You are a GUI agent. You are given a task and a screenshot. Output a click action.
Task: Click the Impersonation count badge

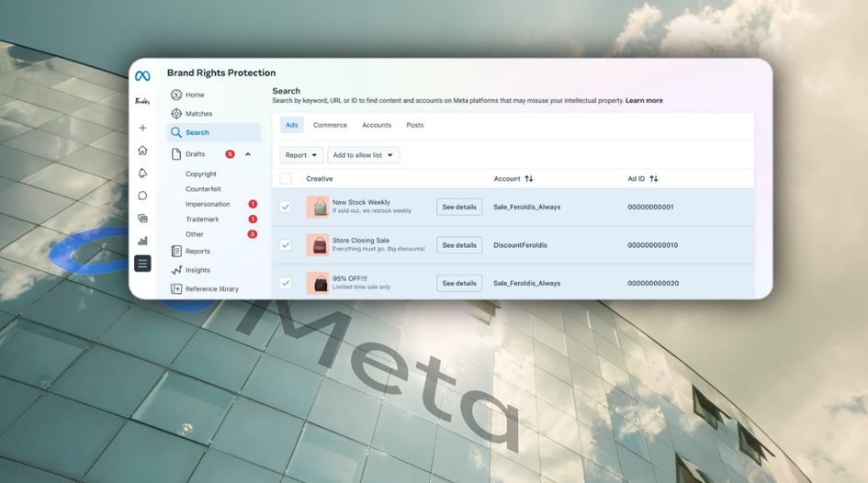pyautogui.click(x=253, y=204)
